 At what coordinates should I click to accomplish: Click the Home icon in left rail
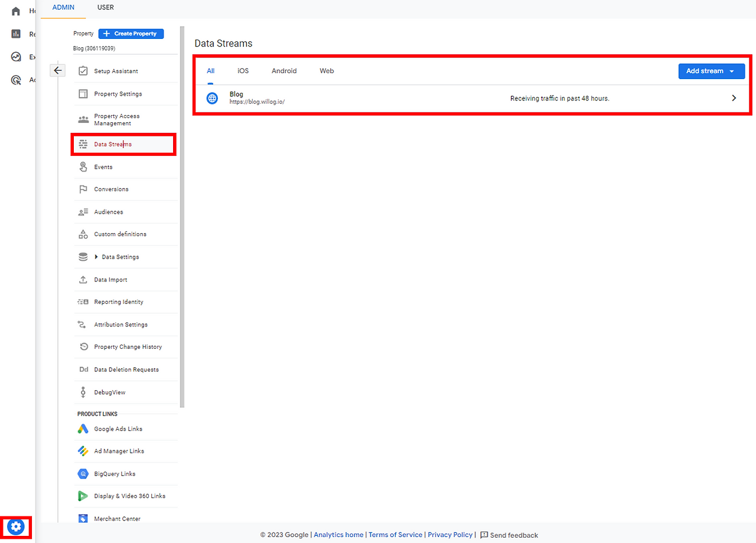[16, 11]
